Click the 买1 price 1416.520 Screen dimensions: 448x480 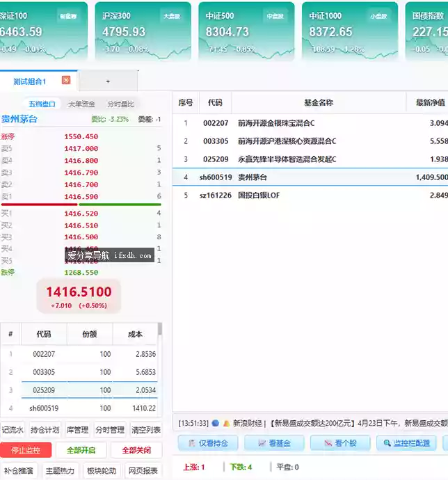(x=81, y=214)
